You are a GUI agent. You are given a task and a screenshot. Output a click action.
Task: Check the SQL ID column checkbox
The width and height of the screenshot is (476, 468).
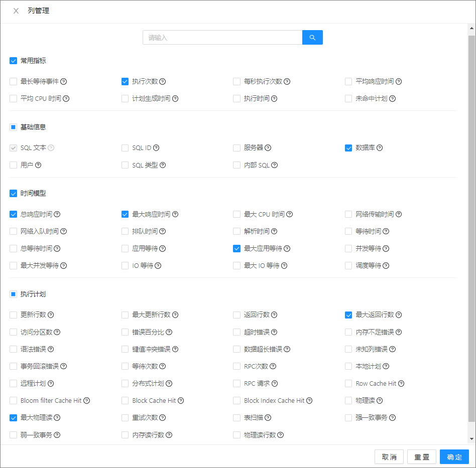125,148
